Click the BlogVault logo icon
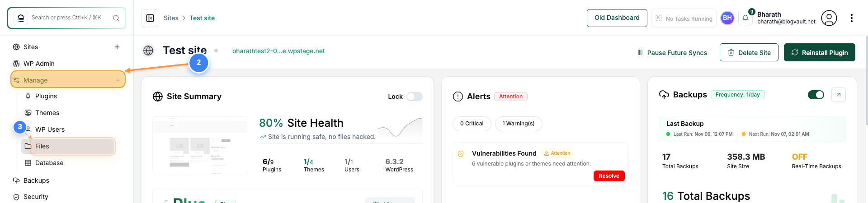Viewport: 868px width, 203px height. click(20, 18)
